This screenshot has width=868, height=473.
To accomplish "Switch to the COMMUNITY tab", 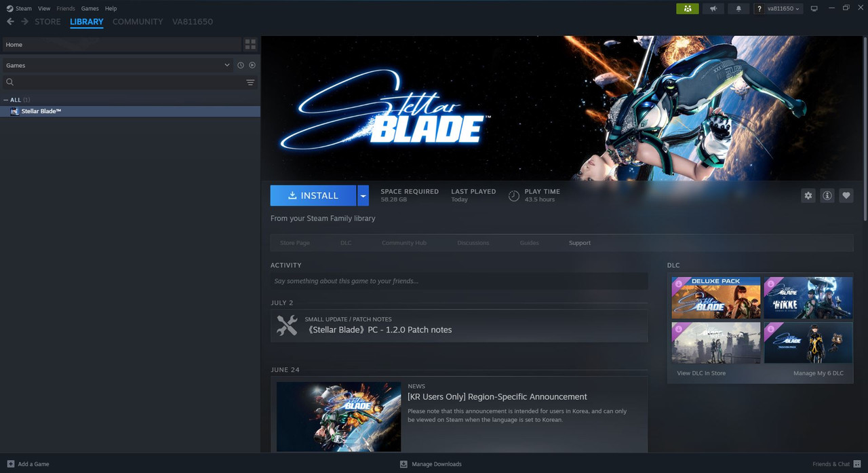I will click(x=138, y=22).
